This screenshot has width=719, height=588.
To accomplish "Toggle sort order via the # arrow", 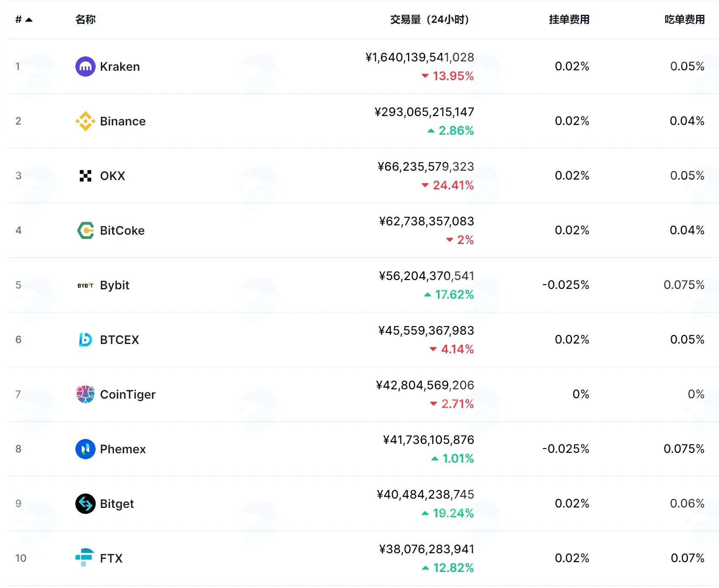I will coord(29,19).
